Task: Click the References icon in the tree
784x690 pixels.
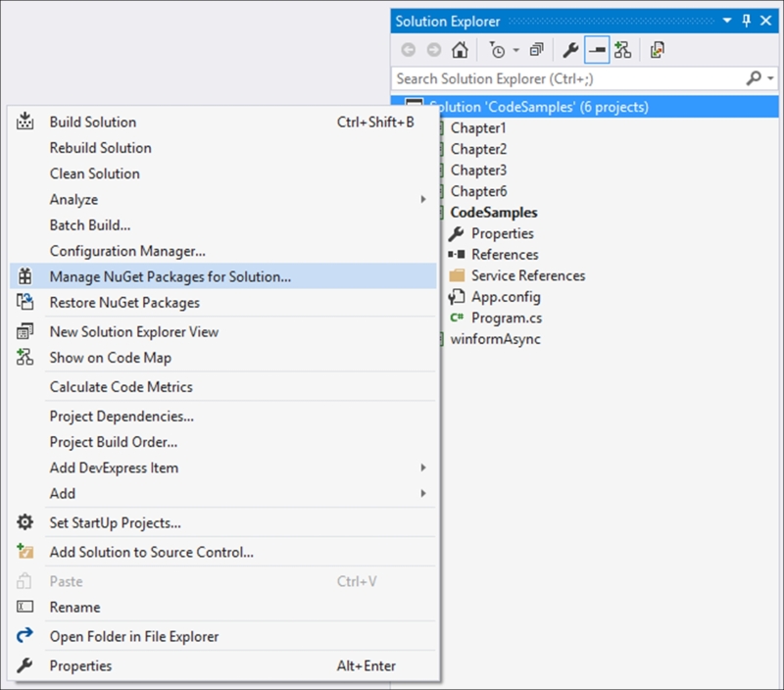Action: [457, 255]
